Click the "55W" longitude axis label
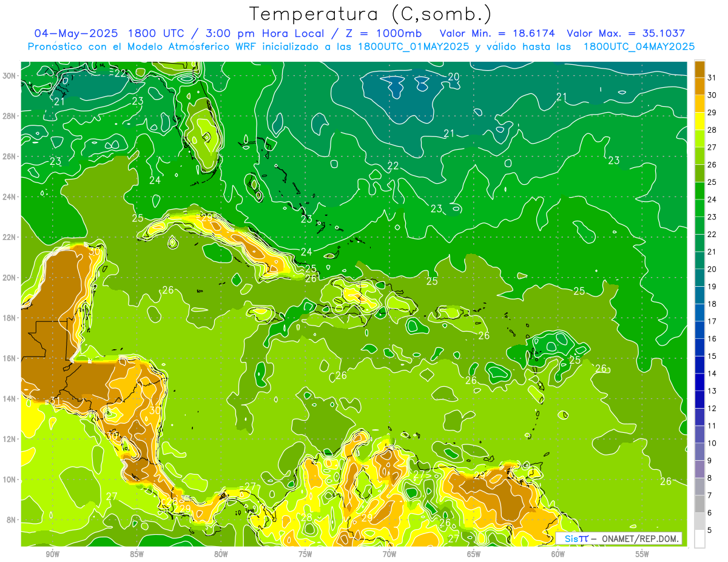 (642, 554)
